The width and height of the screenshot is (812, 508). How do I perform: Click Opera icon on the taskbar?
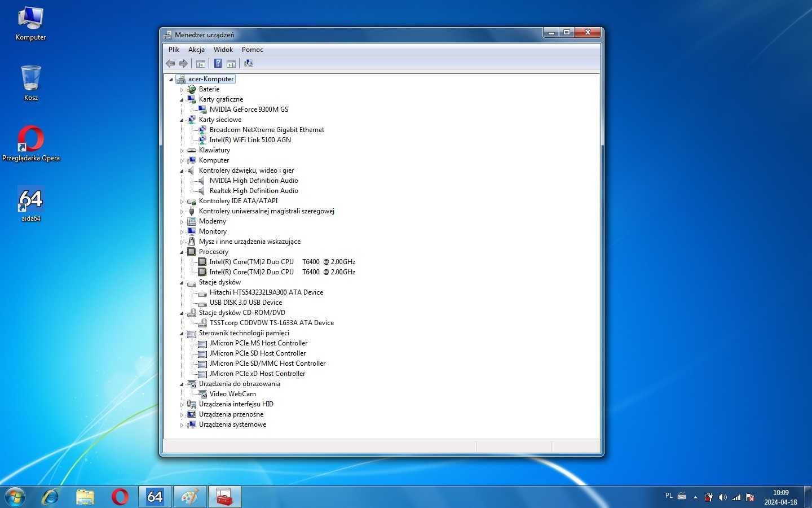click(120, 497)
